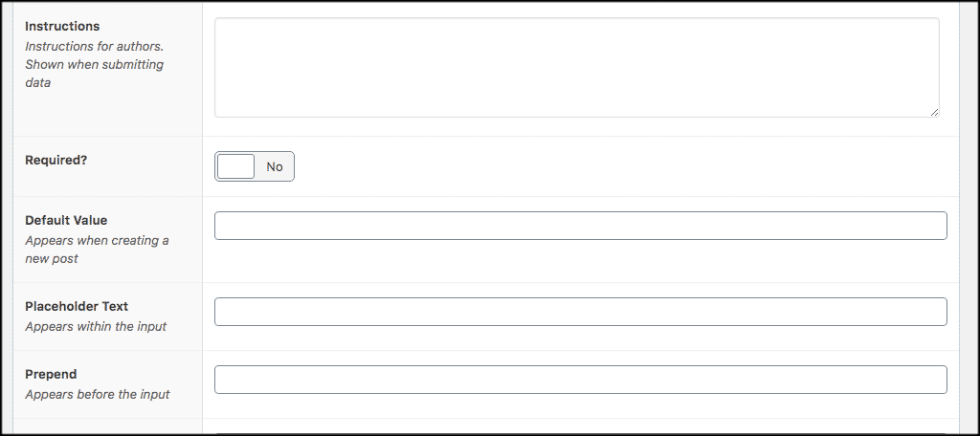Click into the Default Value field

pos(580,226)
